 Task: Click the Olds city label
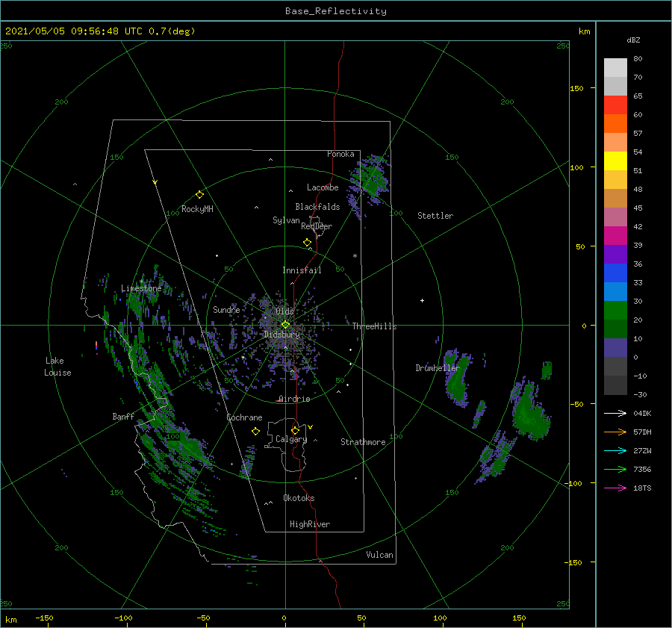click(284, 311)
